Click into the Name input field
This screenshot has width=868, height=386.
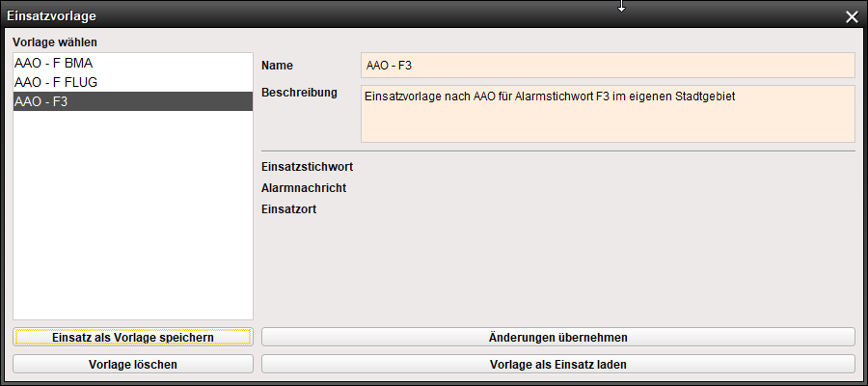pos(608,66)
